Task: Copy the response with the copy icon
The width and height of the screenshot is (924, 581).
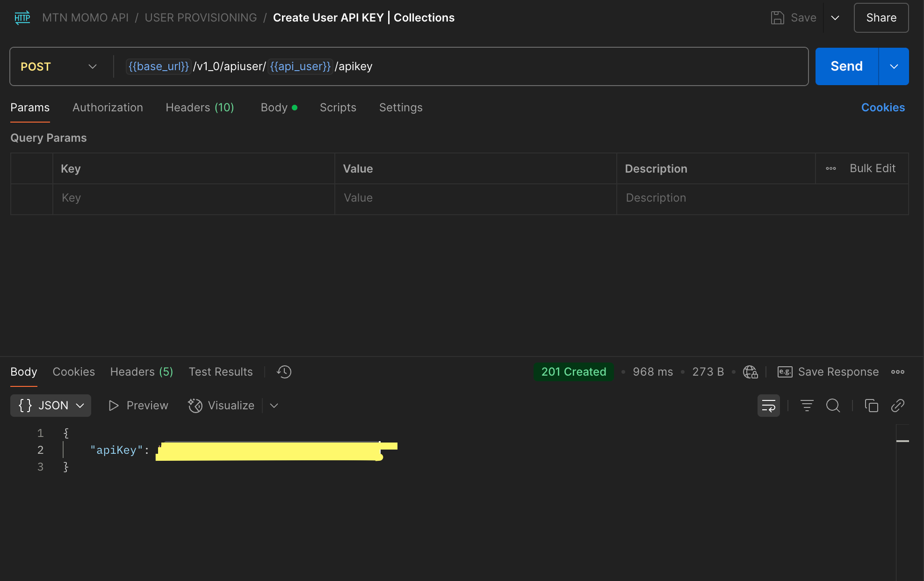Action: (x=871, y=406)
